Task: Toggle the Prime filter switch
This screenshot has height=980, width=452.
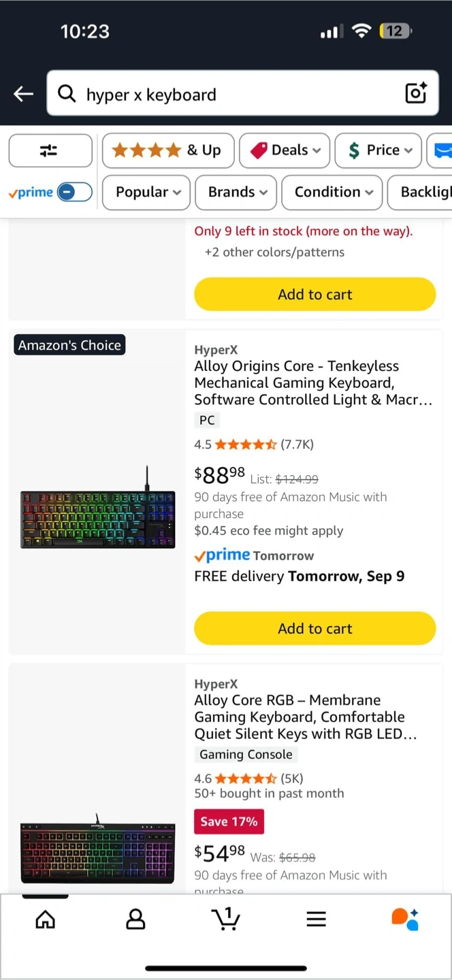Action: point(74,192)
